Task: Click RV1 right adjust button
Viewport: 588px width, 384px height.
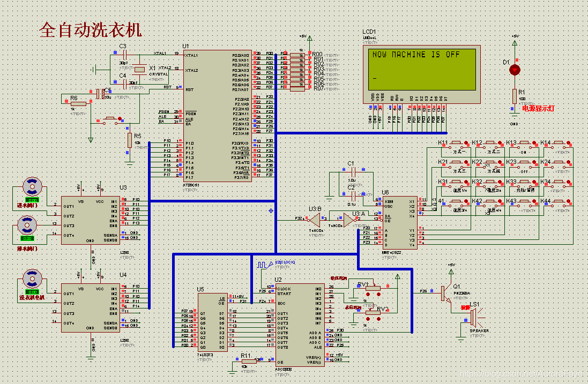Action: tap(378, 295)
